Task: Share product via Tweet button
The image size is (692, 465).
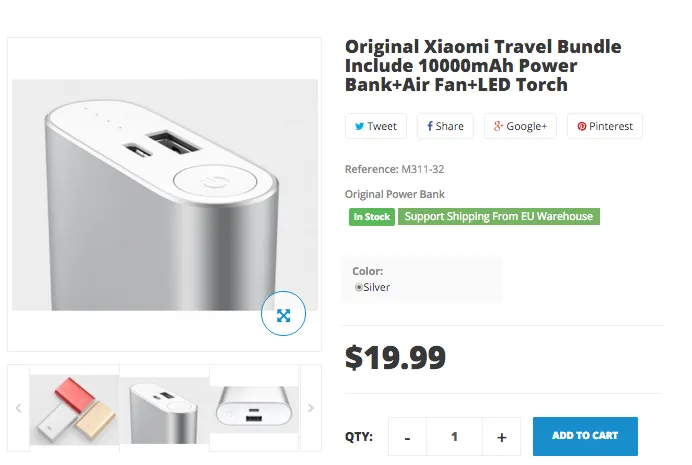Action: pos(375,126)
